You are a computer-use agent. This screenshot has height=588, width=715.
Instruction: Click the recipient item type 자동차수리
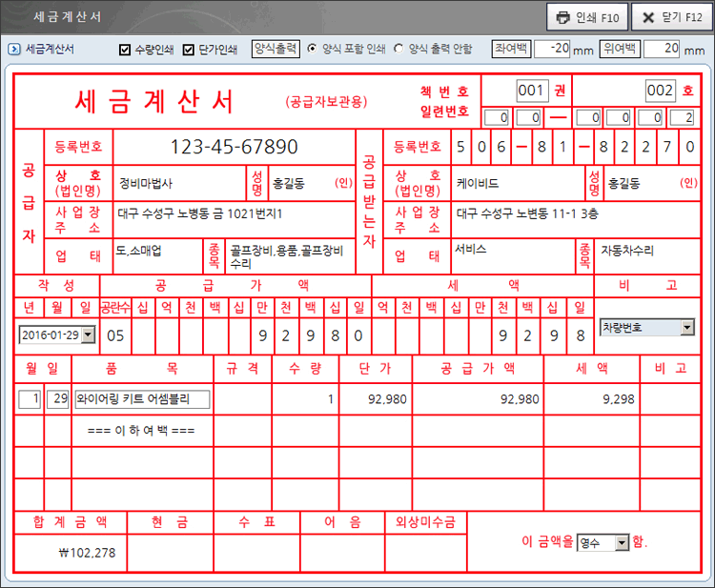pyautogui.click(x=627, y=251)
